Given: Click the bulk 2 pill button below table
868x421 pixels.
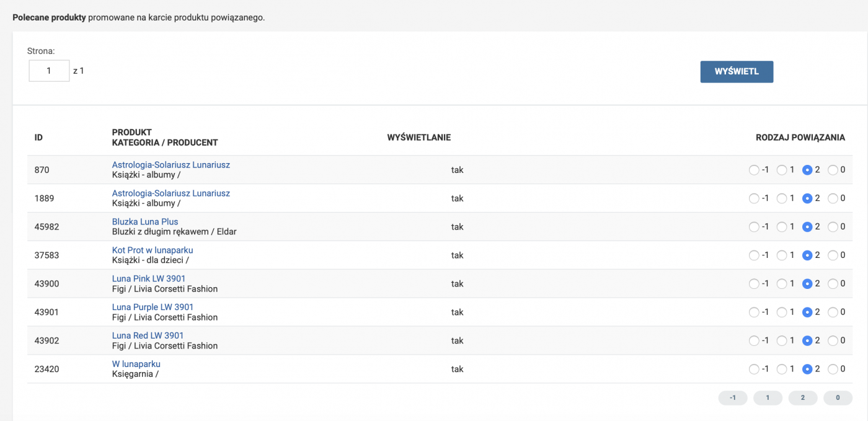Looking at the screenshot, I should pyautogui.click(x=803, y=398).
